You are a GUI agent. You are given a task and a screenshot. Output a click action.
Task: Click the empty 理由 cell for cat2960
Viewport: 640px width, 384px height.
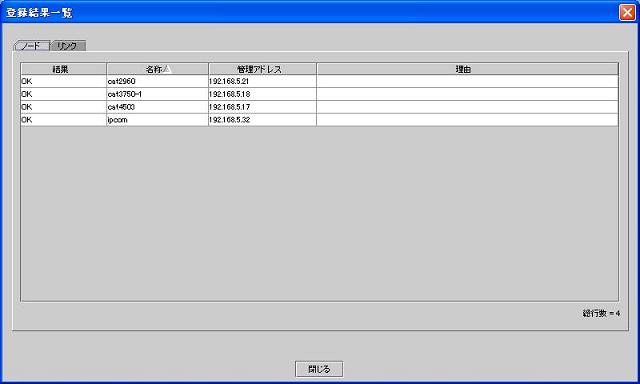(x=467, y=81)
